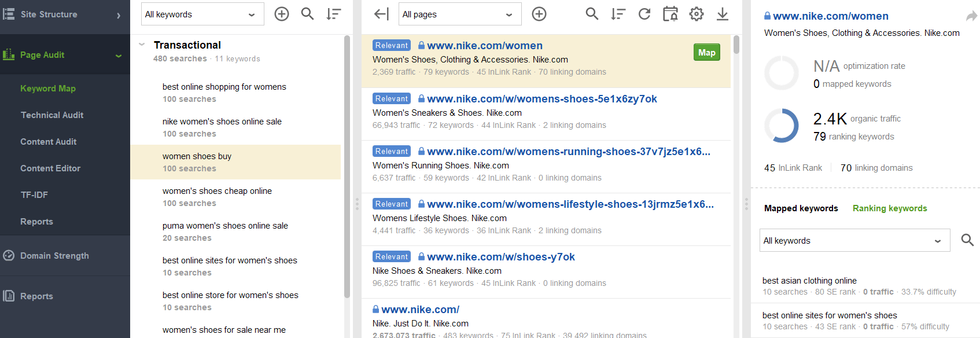Click the pages search magnifier icon

pyautogui.click(x=592, y=14)
